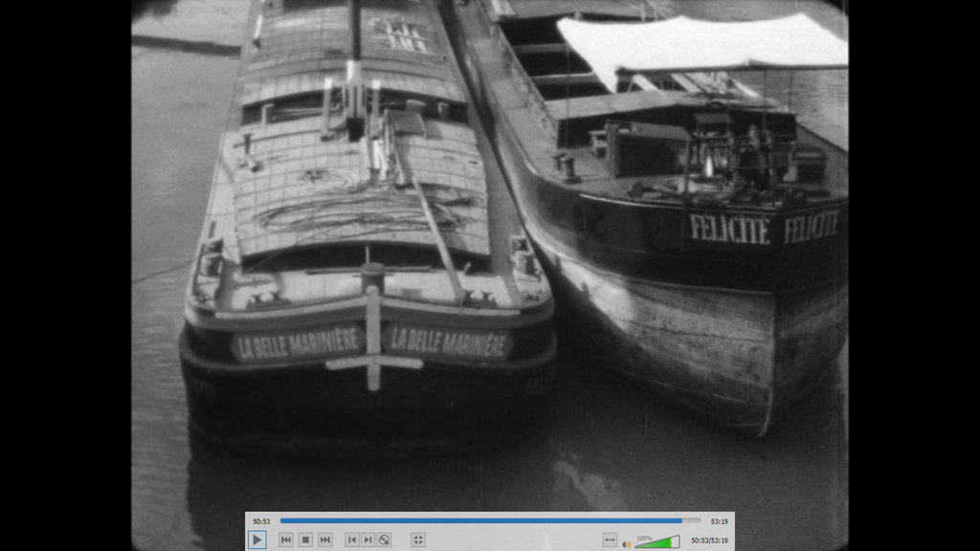Jump to the next chapter
Viewport: 980px width, 551px height.
pyautogui.click(x=367, y=540)
